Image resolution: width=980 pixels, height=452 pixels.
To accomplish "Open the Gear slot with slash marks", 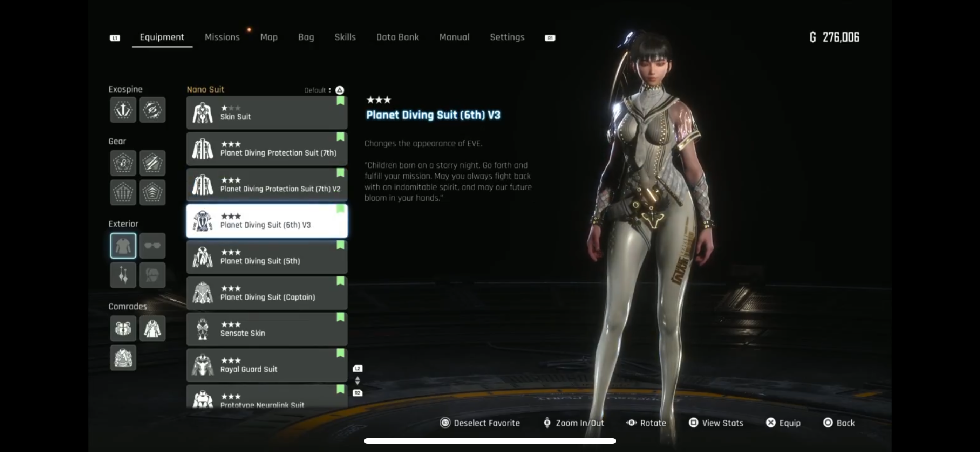I will click(152, 163).
